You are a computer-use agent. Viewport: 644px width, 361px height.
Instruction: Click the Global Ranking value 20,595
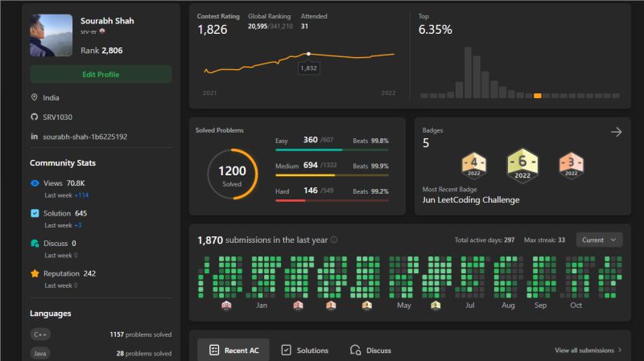[258, 27]
